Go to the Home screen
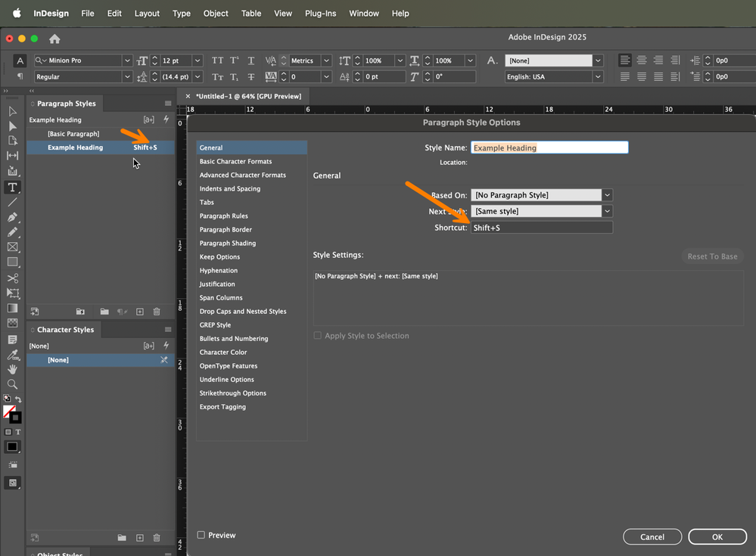756x556 pixels. (x=54, y=39)
